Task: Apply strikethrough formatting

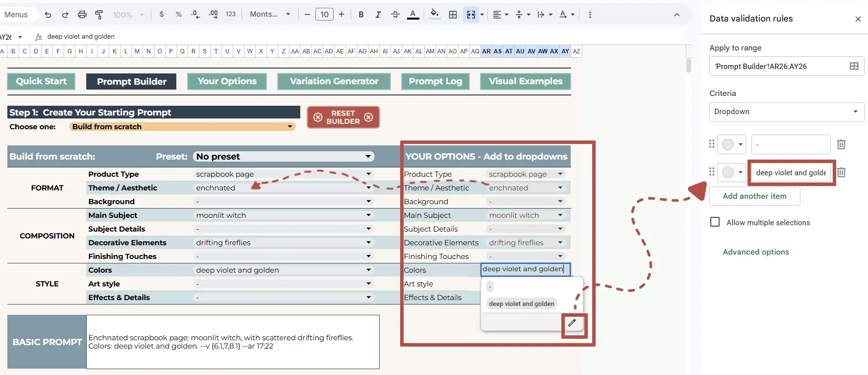Action: coord(395,15)
